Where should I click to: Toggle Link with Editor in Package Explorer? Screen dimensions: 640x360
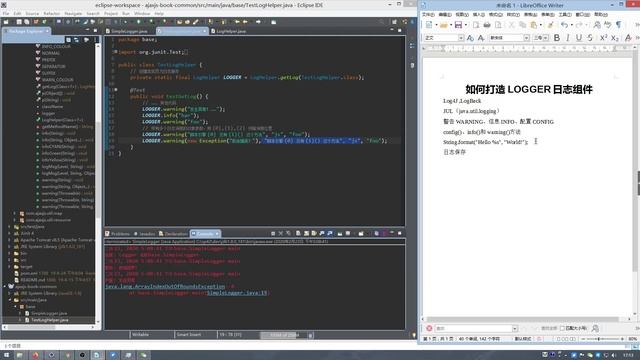pyautogui.click(x=77, y=40)
